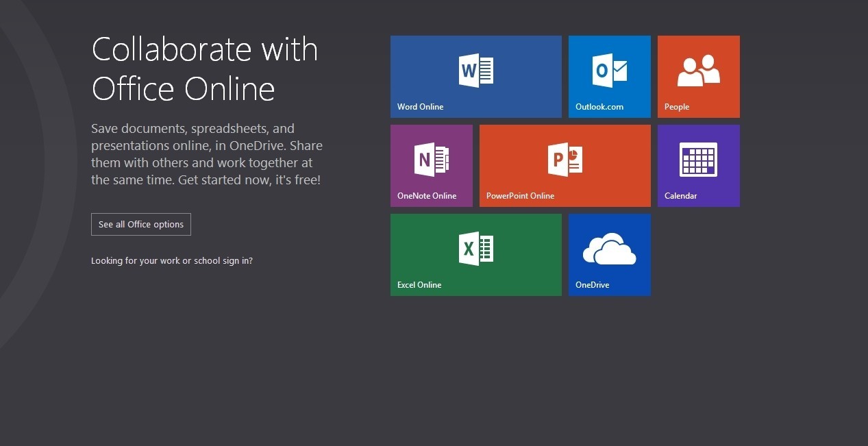Start PowerPoint Online

[565, 165]
